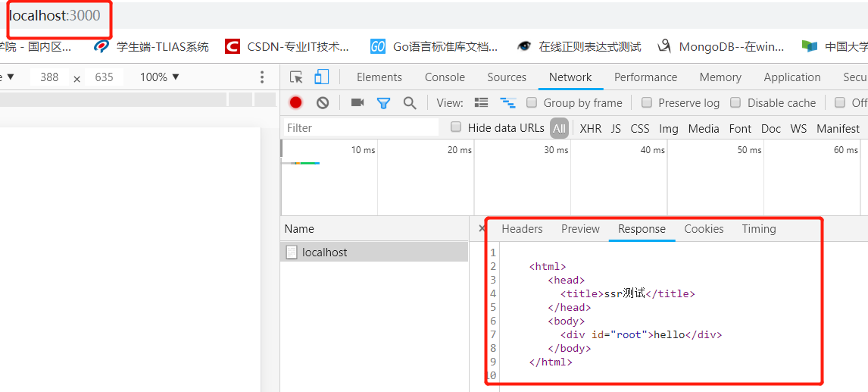Open the TLIAS bookmark
The width and height of the screenshot is (868, 392).
pos(151,46)
